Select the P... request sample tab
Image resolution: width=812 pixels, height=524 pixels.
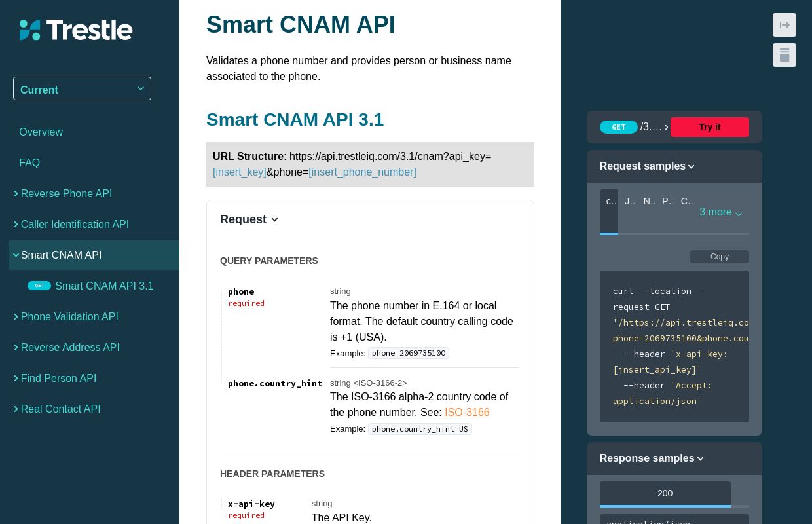pyautogui.click(x=667, y=201)
